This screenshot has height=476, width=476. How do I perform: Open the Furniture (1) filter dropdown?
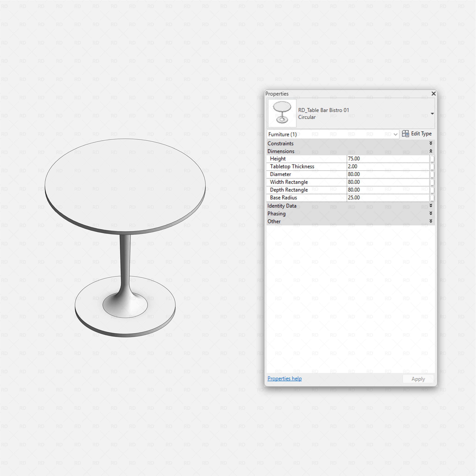[x=395, y=134]
